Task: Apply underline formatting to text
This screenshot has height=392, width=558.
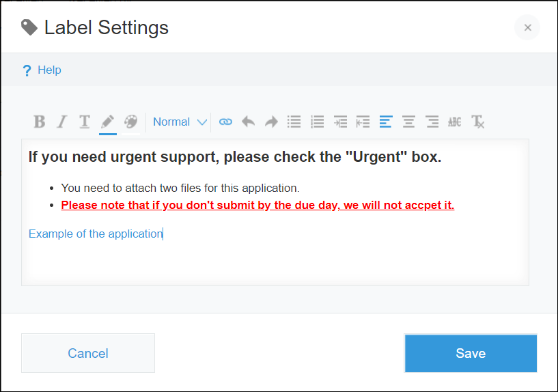Action: (x=84, y=122)
